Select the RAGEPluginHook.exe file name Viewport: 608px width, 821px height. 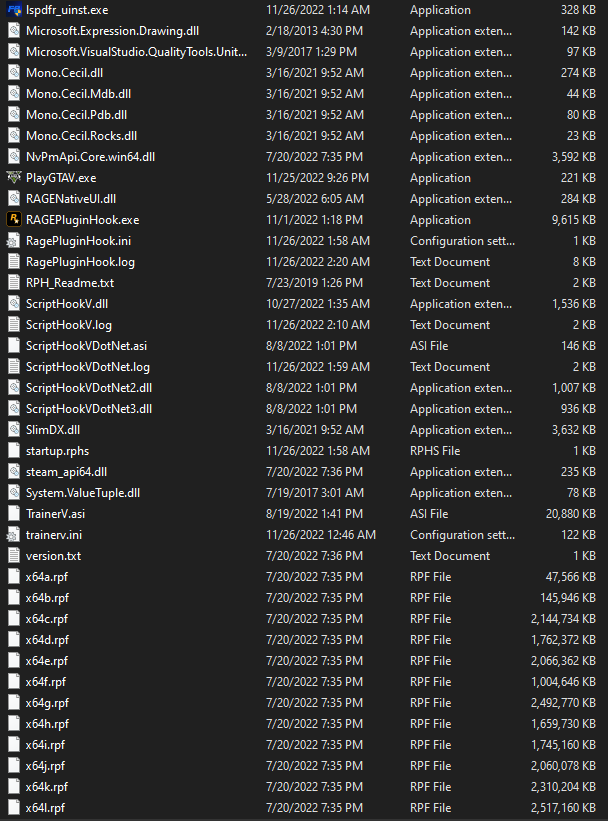click(x=83, y=220)
